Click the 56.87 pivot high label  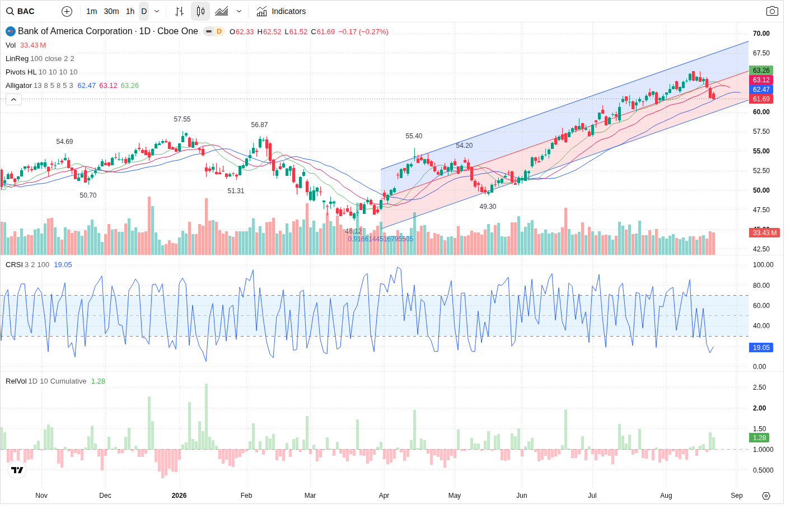click(x=259, y=125)
